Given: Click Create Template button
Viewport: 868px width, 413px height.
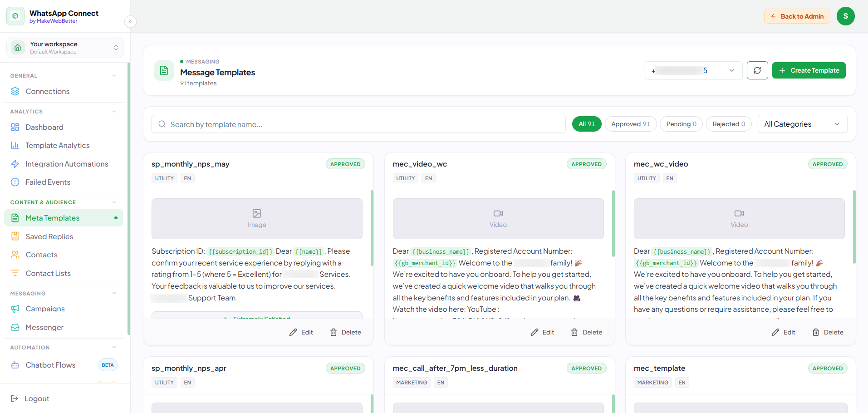Looking at the screenshot, I should coord(809,70).
